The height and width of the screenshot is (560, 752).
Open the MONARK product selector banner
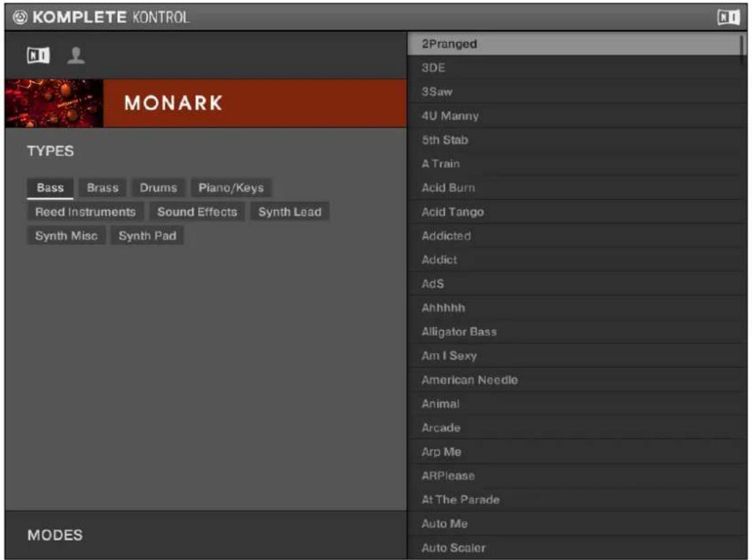[x=206, y=103]
